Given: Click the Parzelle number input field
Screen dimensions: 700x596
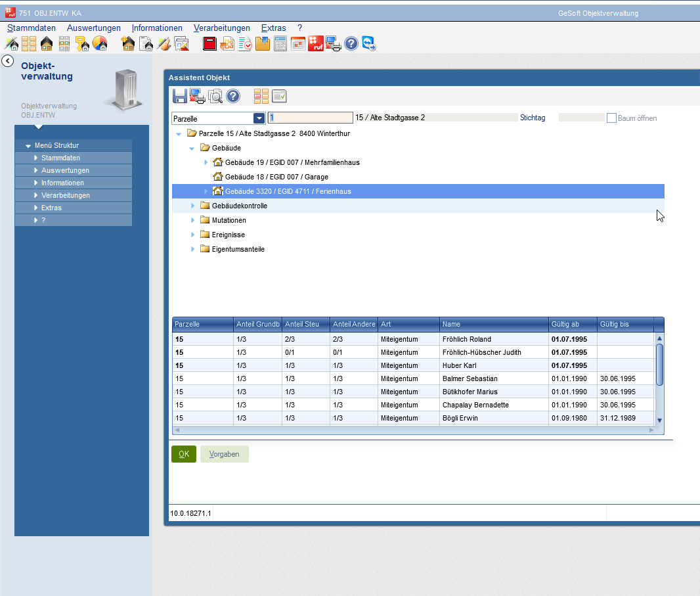Looking at the screenshot, I should pyautogui.click(x=310, y=118).
